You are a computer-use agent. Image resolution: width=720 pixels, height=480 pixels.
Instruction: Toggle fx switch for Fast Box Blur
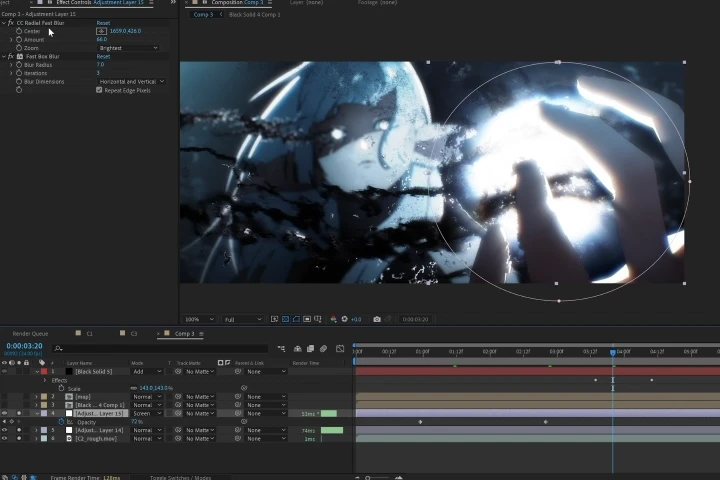[11, 56]
